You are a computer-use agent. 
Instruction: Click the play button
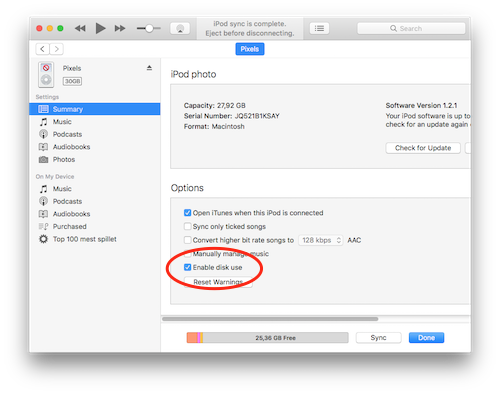tap(100, 28)
